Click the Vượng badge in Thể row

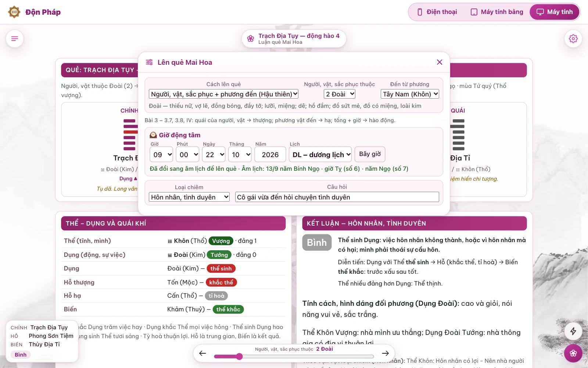coord(221,241)
